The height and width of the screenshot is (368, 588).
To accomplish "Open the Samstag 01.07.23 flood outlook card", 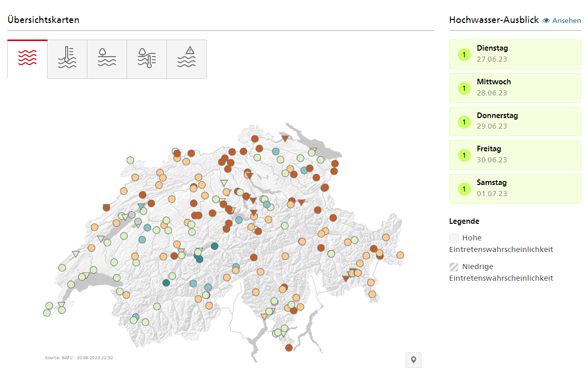I will pyautogui.click(x=515, y=189).
